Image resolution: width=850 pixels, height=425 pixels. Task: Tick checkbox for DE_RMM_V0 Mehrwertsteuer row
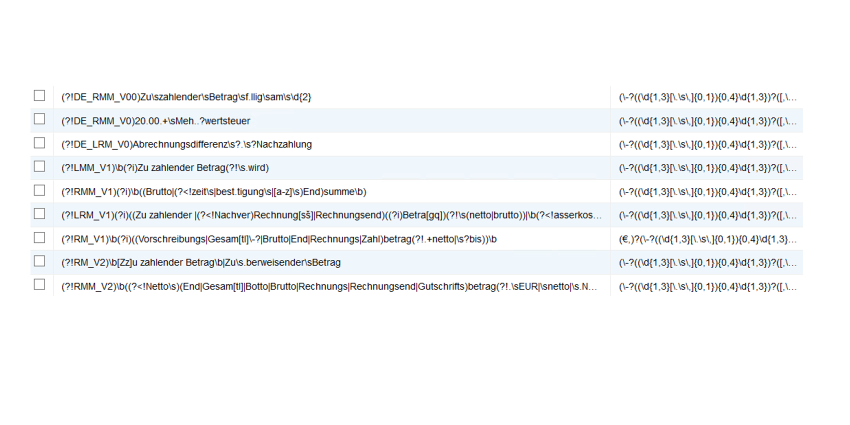pos(39,119)
